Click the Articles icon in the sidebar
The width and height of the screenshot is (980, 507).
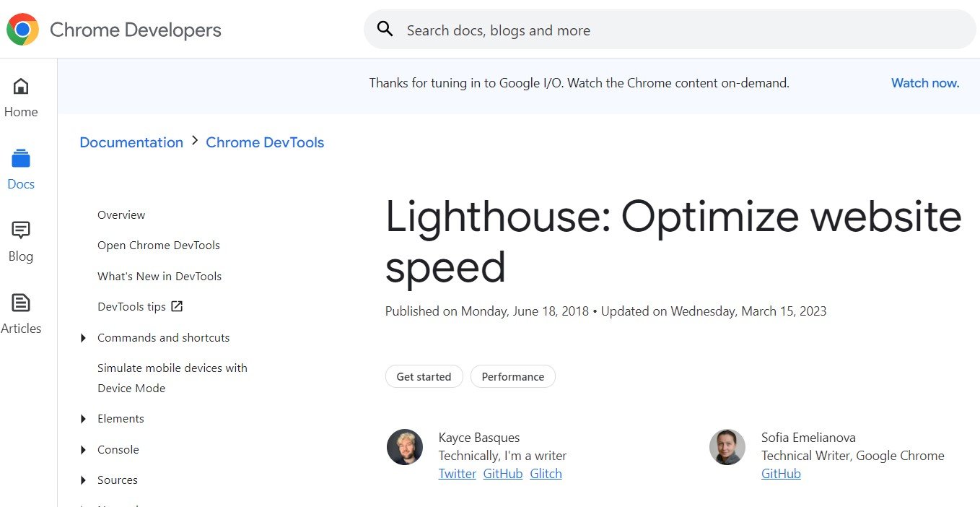(x=21, y=303)
